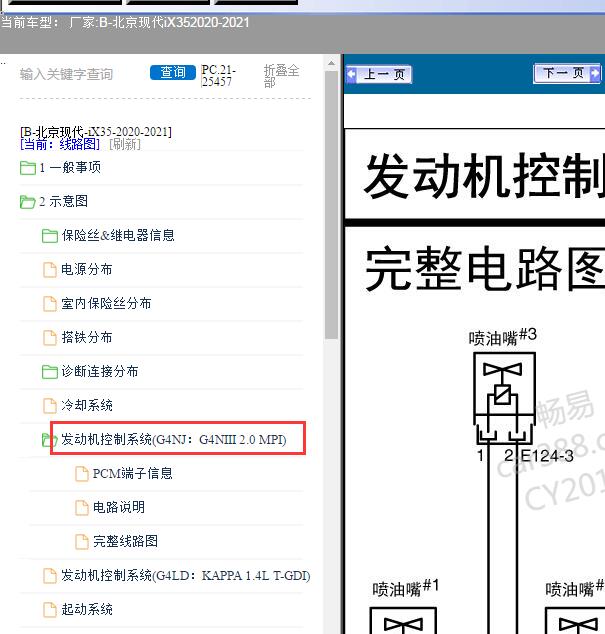Select 1 一般事项 tree entry text
The height and width of the screenshot is (634, 605).
tap(70, 167)
